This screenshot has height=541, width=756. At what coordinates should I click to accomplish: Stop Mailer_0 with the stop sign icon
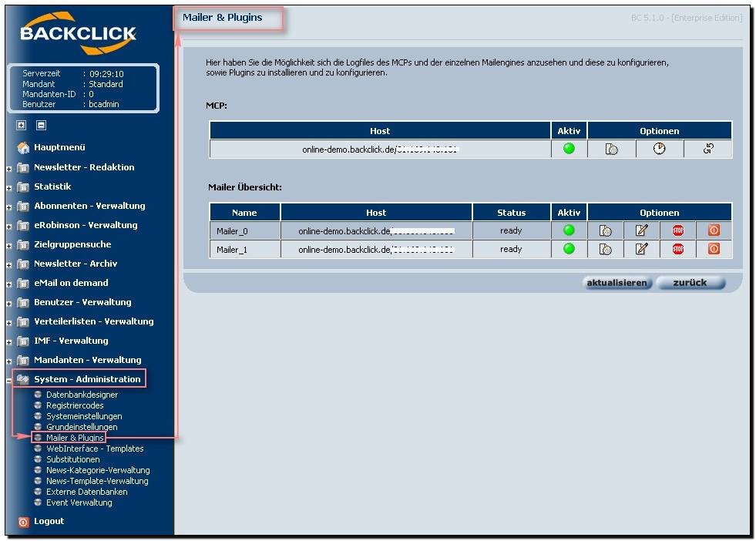click(x=677, y=230)
